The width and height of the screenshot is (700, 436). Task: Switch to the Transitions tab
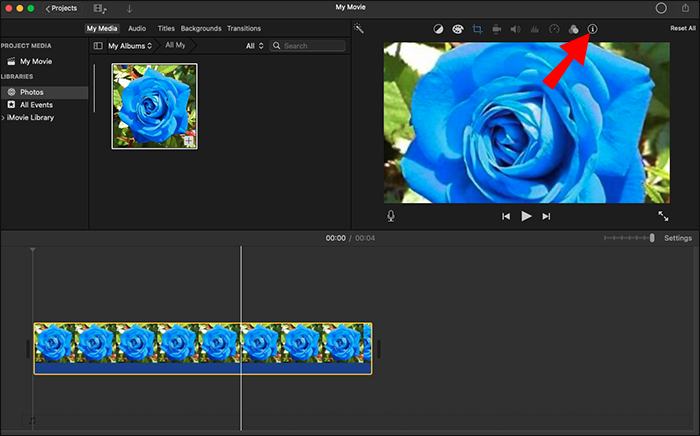[244, 28]
